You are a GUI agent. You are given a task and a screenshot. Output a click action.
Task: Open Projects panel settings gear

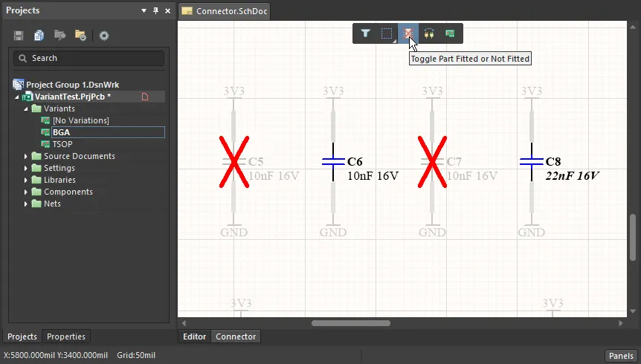tap(104, 36)
